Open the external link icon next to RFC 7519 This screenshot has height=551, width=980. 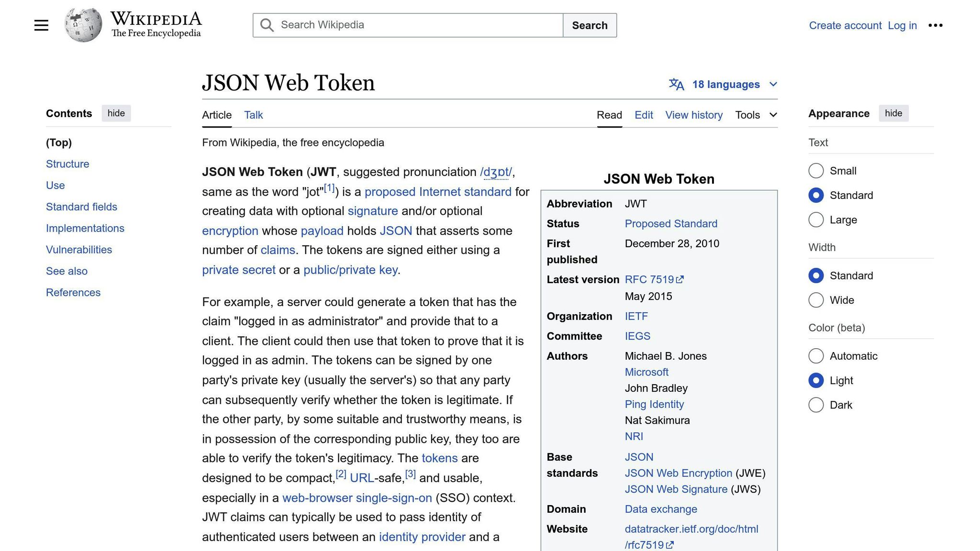click(x=680, y=279)
